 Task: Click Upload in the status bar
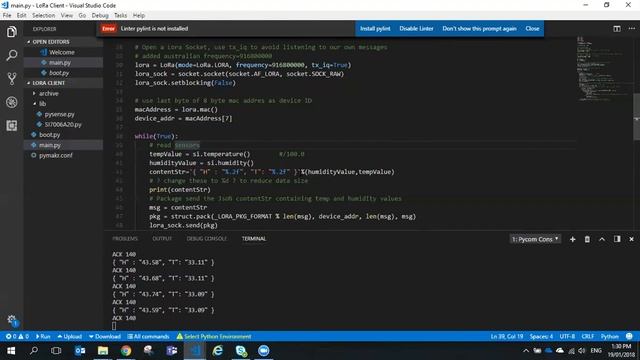[70, 337]
